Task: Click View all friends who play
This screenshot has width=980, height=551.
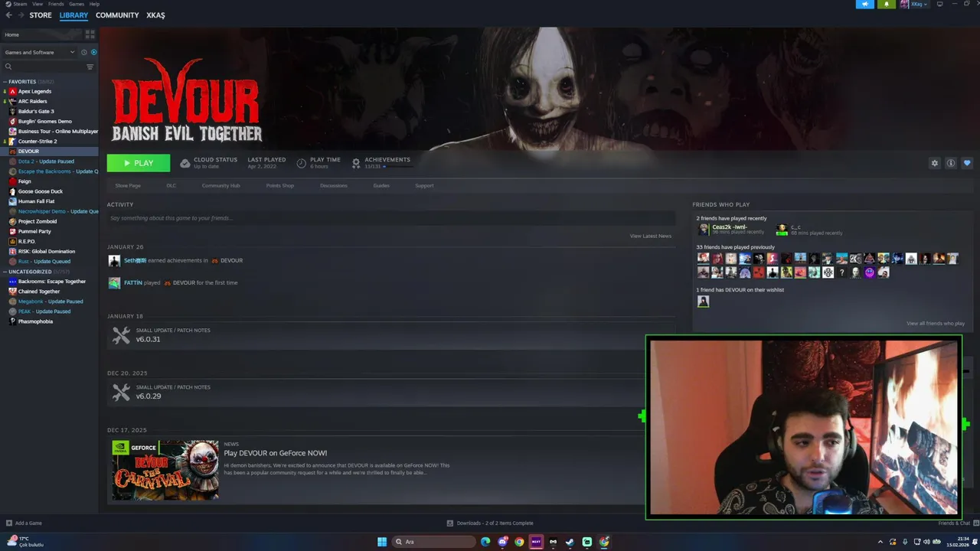Action: 936,324
